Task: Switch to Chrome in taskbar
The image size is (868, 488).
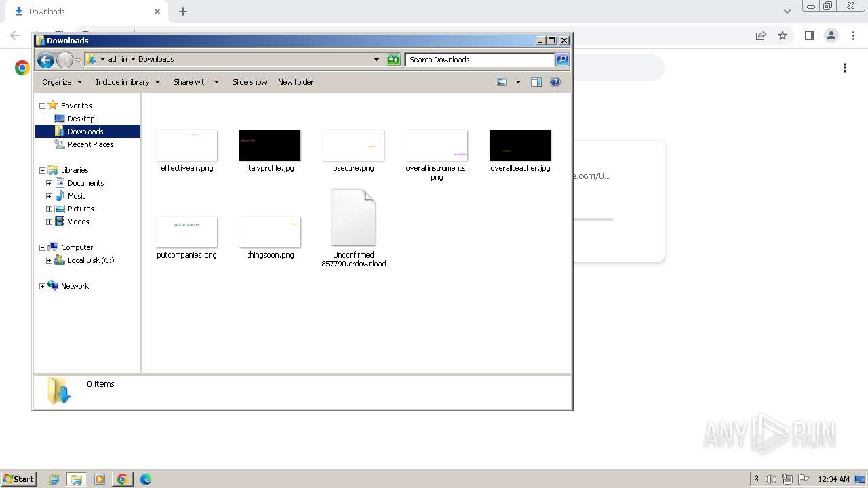Action: pos(122,479)
